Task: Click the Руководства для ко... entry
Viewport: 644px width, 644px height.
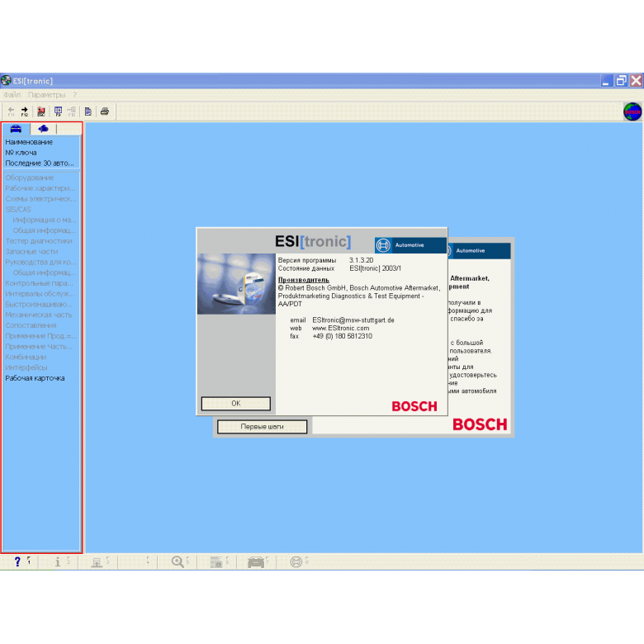Action: click(x=40, y=262)
